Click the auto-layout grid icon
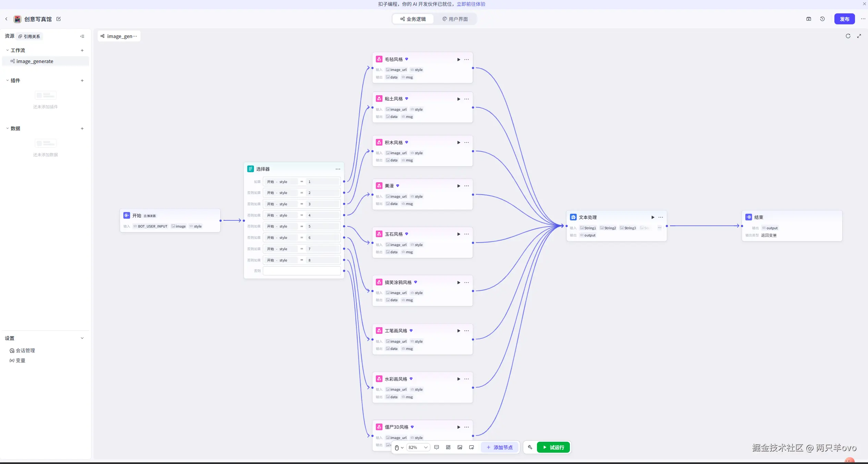The width and height of the screenshot is (868, 464). [x=448, y=447]
